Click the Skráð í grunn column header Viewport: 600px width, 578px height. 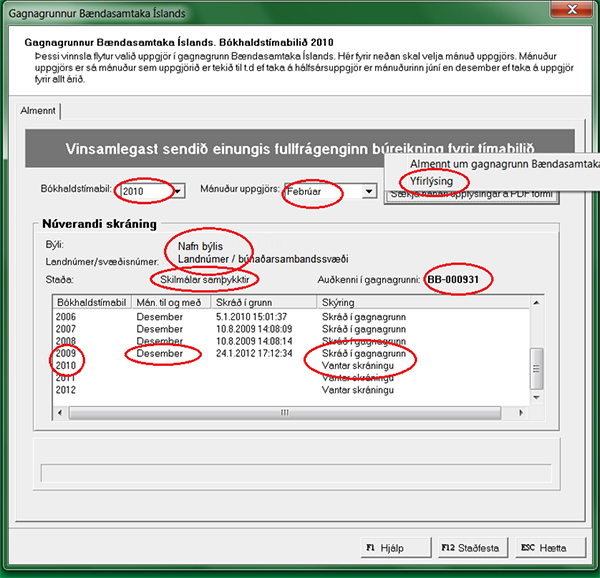264,302
